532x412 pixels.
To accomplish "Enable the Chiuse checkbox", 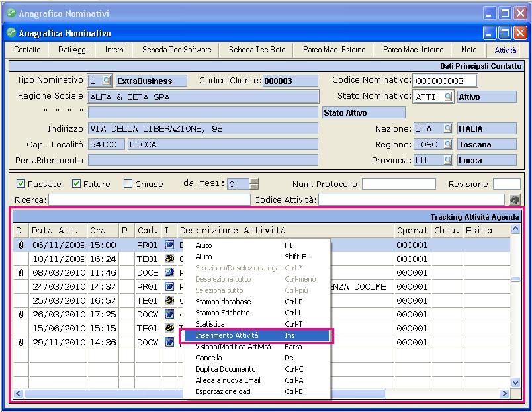I will pos(128,184).
